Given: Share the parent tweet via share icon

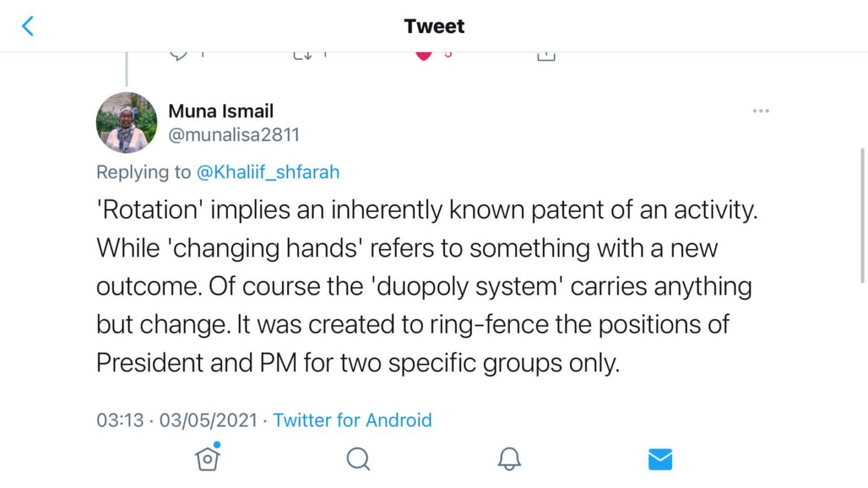Looking at the screenshot, I should (546, 56).
